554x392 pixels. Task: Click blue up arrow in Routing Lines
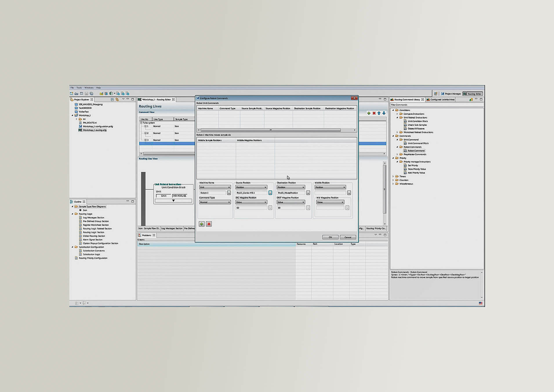379,113
